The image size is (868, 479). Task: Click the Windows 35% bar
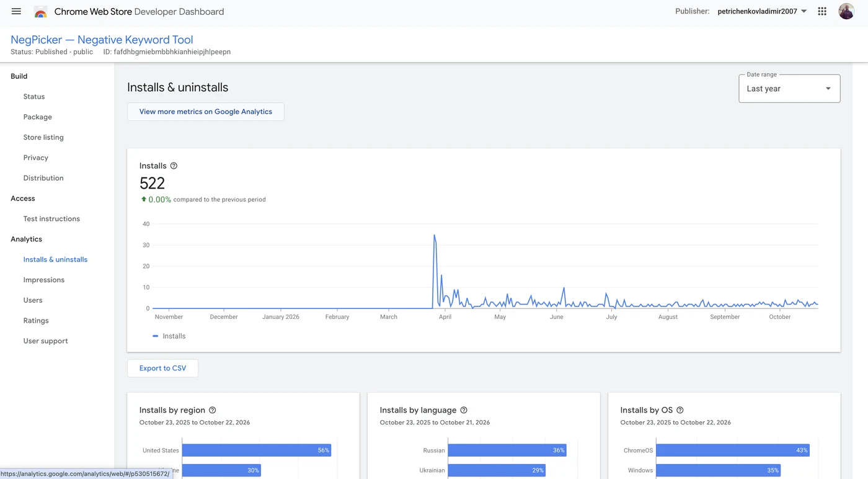coord(718,470)
